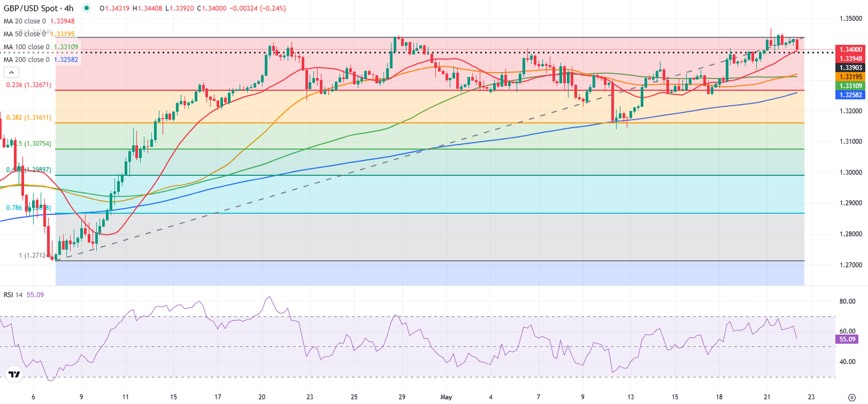Click the TradingView logo
This screenshot has width=868, height=404.
click(14, 374)
